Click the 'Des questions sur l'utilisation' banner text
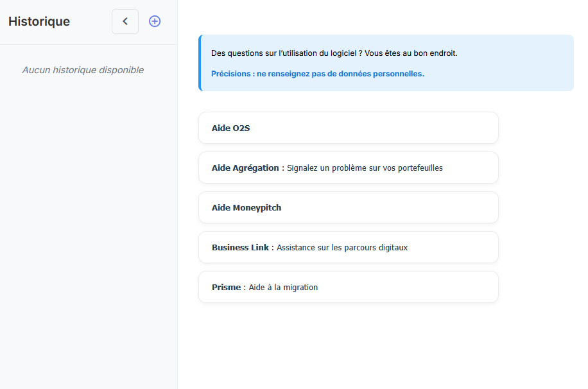The width and height of the screenshot is (588, 389). pos(334,53)
